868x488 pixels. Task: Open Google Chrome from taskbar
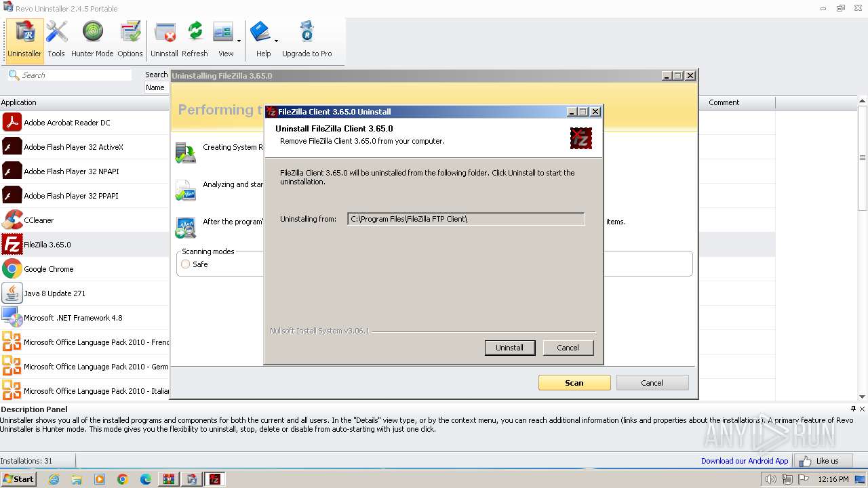(123, 479)
